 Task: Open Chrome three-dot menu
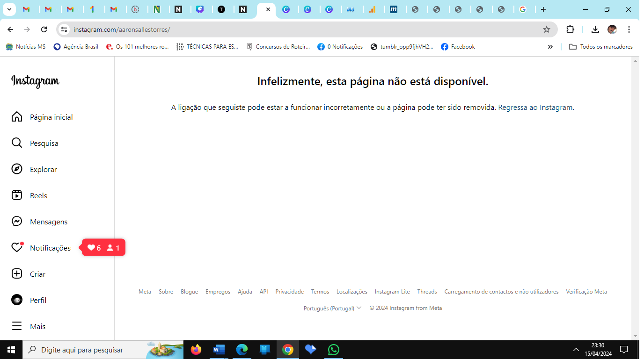click(x=629, y=29)
